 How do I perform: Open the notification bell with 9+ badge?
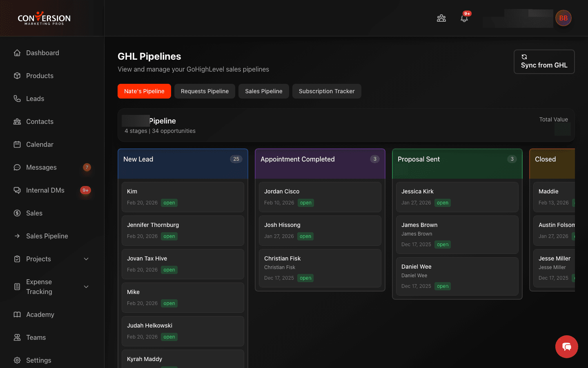coord(464,18)
